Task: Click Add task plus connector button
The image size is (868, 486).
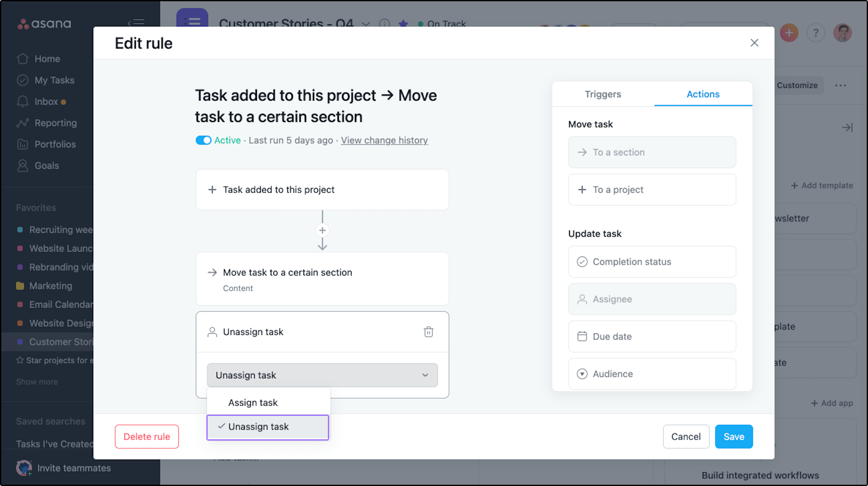Action: [x=322, y=230]
